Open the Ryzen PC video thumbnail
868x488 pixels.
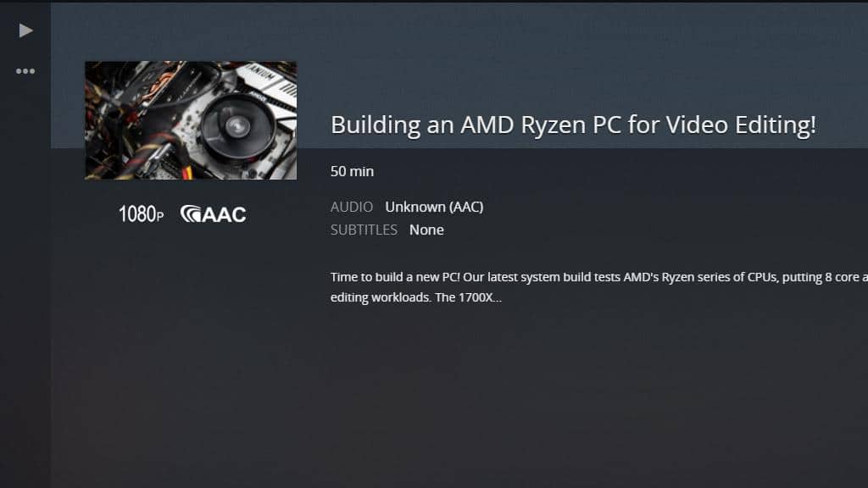191,120
